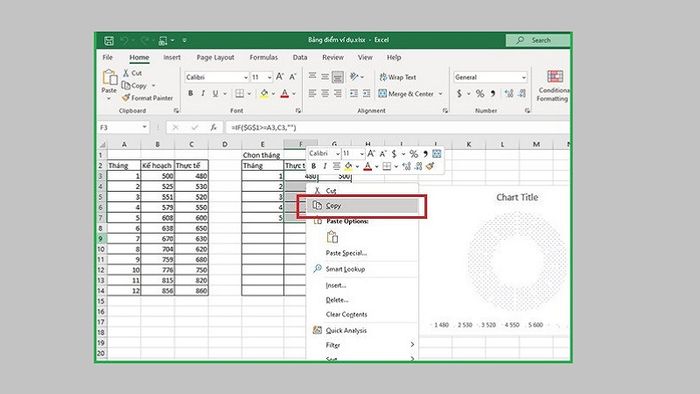Select the Chart Title text

[x=517, y=197]
